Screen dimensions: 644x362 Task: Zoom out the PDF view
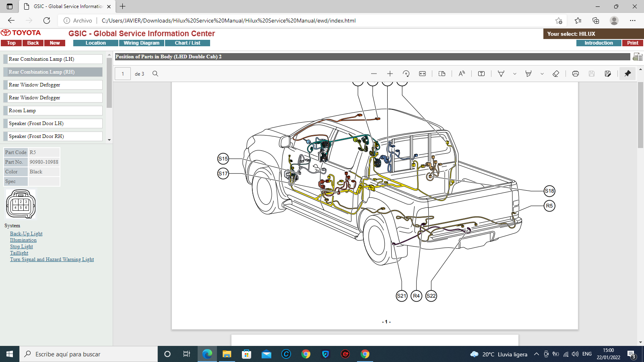point(374,74)
